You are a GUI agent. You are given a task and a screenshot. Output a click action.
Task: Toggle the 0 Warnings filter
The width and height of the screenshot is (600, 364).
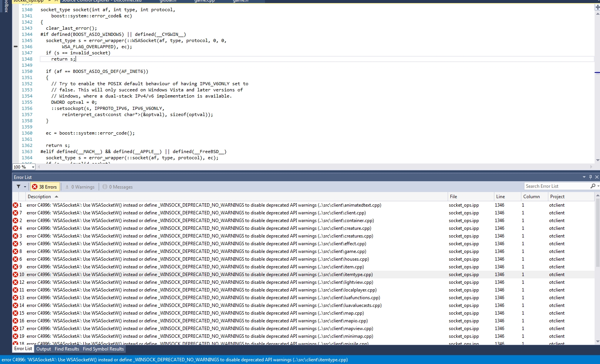point(80,187)
